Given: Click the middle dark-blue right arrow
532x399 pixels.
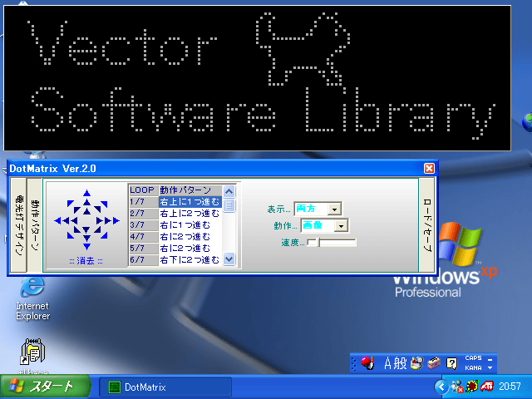Looking at the screenshot, I should (108, 220).
